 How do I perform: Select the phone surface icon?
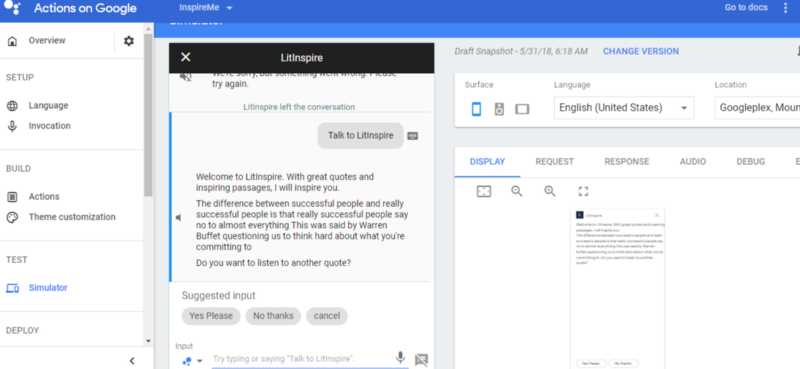coord(476,109)
